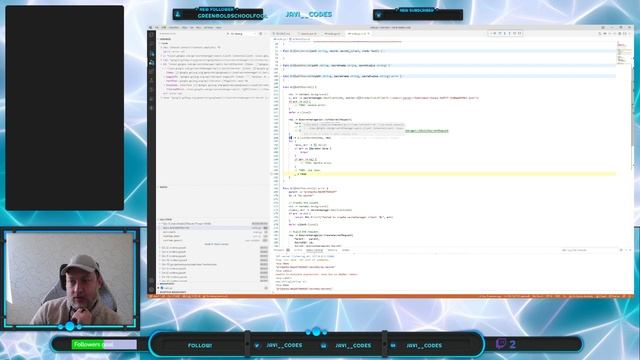The image size is (640, 360).
Task: Click the new follower icon in the top banner
Action: (x=178, y=15)
